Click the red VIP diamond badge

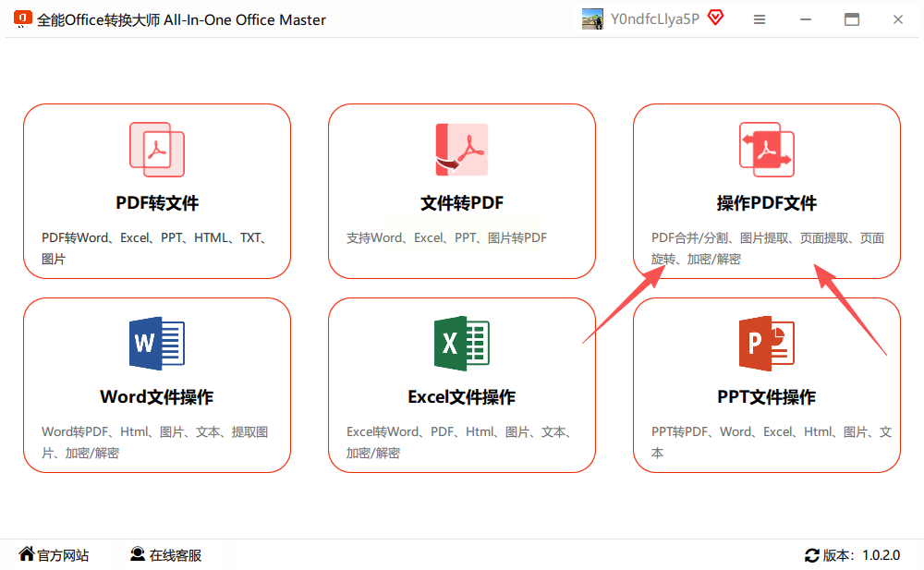point(715,18)
